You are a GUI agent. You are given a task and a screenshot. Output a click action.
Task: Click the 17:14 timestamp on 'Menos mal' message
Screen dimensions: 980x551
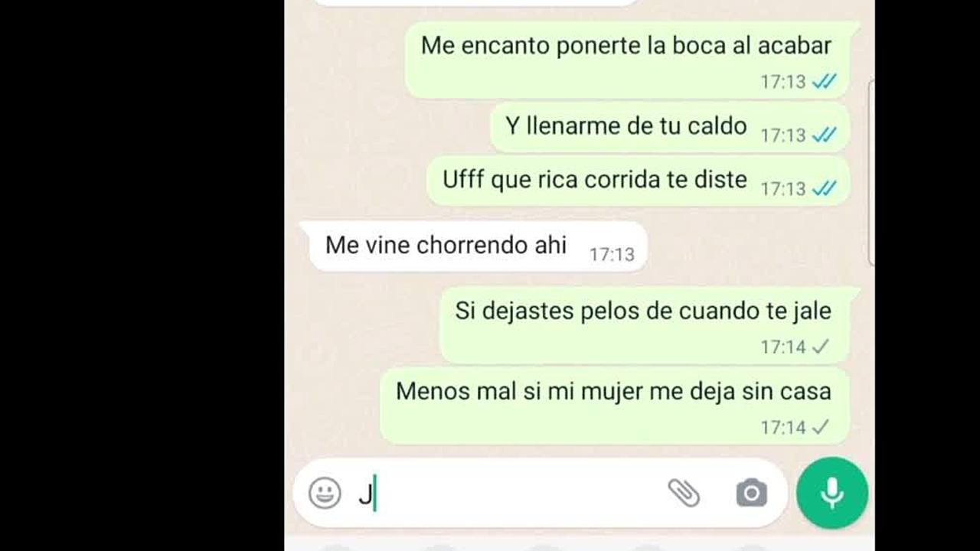pos(783,427)
